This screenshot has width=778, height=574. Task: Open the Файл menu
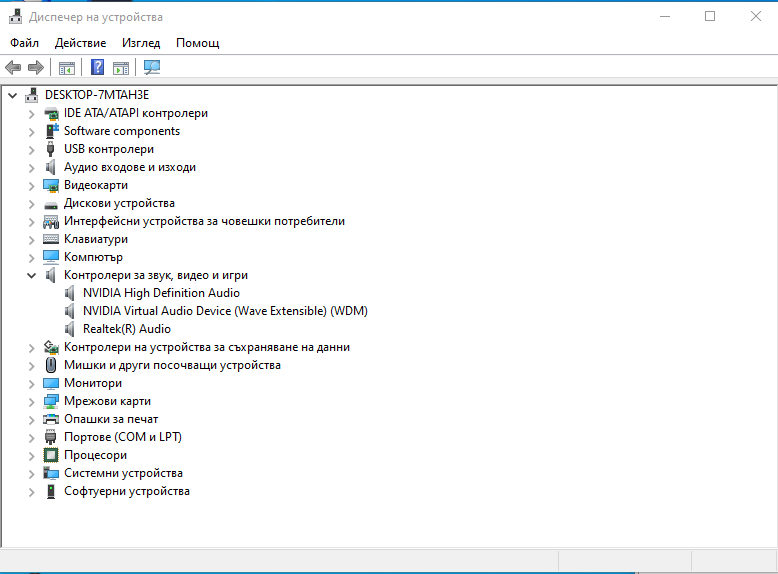[24, 43]
